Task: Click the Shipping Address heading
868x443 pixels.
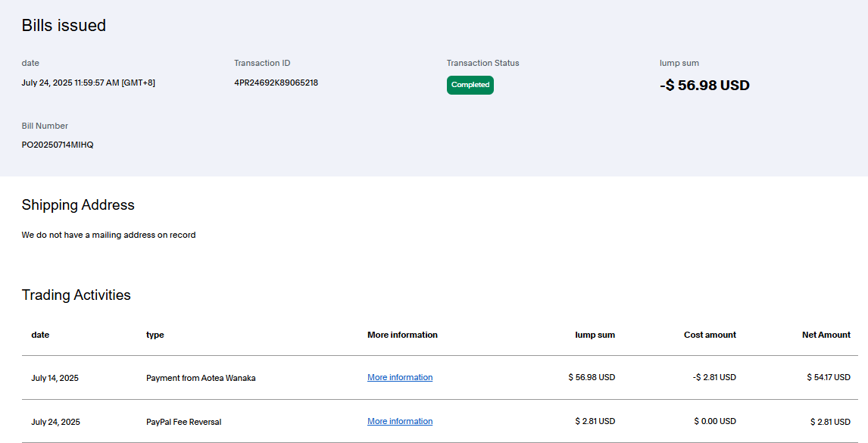Action: (x=78, y=205)
